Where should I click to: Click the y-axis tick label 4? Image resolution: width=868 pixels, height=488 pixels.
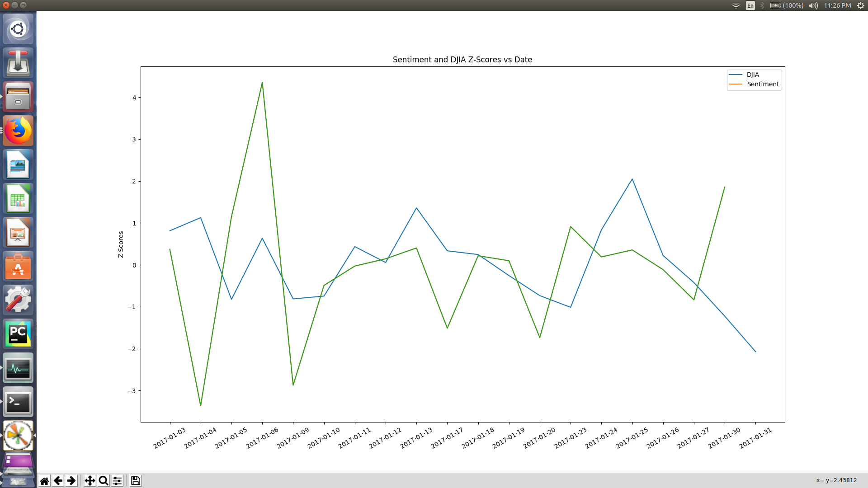(134, 98)
